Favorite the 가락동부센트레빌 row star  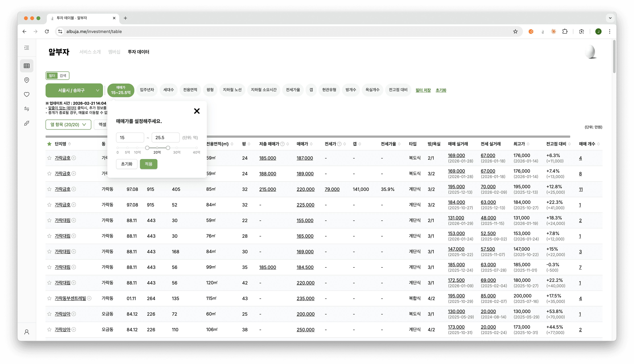click(x=49, y=298)
